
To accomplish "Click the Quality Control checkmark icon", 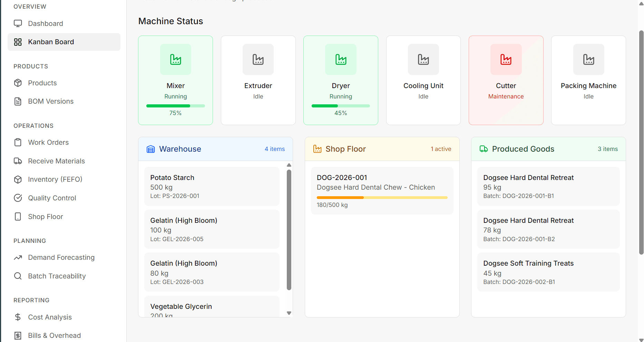I will pos(18,198).
